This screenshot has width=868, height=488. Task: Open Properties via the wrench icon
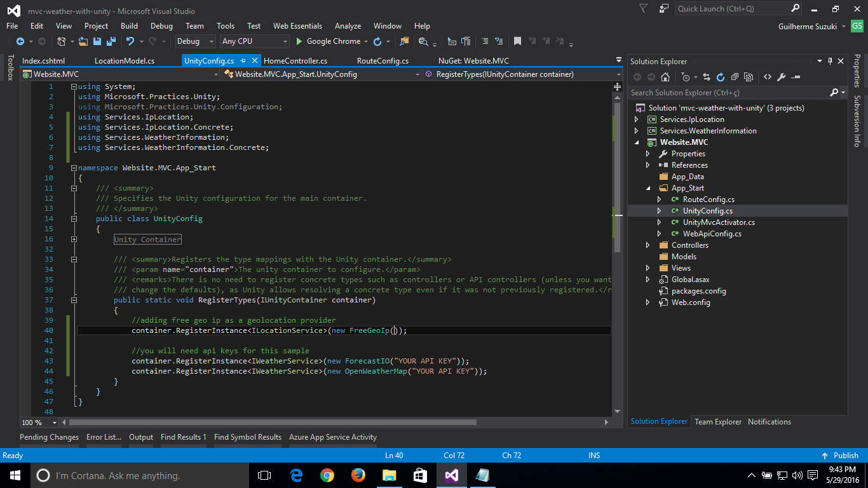782,77
